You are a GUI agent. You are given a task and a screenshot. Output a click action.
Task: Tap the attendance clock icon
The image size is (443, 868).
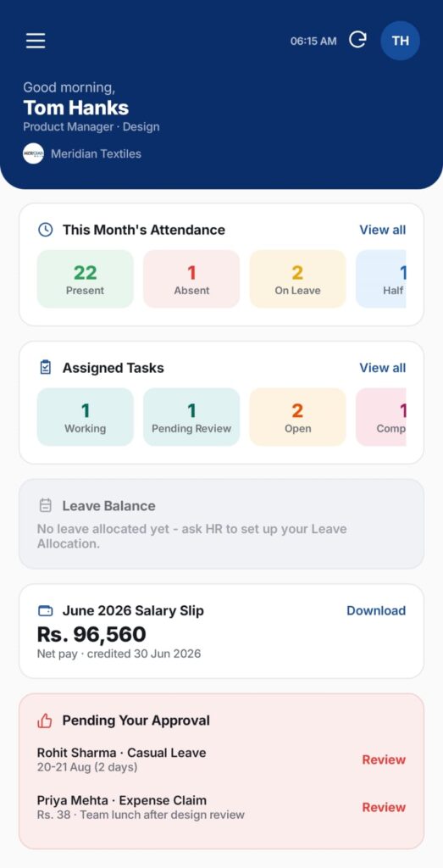pyautogui.click(x=46, y=230)
